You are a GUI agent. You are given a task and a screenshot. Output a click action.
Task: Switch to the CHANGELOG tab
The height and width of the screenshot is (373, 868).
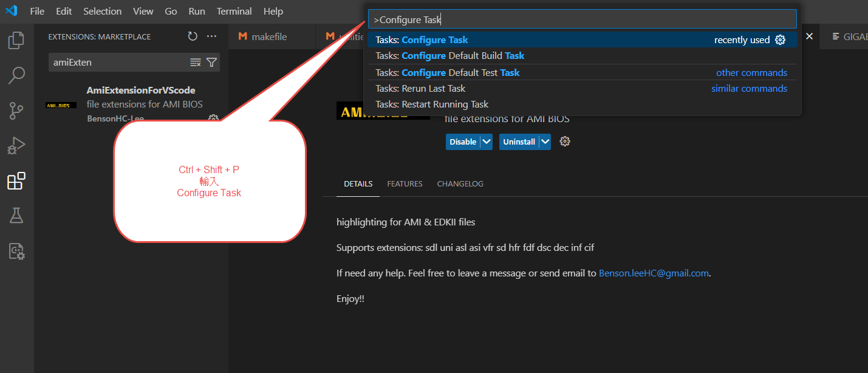click(460, 184)
